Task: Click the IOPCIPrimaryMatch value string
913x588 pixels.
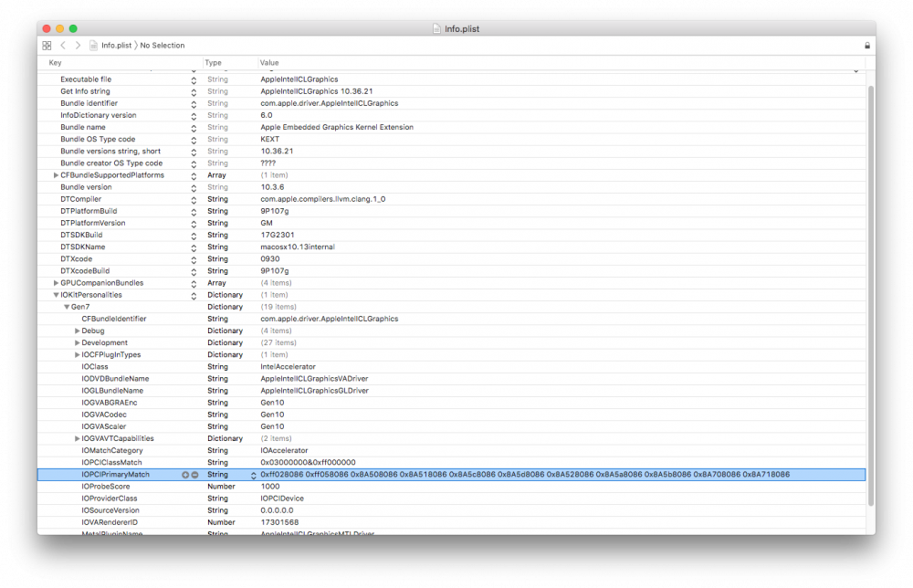Action: click(525, 475)
